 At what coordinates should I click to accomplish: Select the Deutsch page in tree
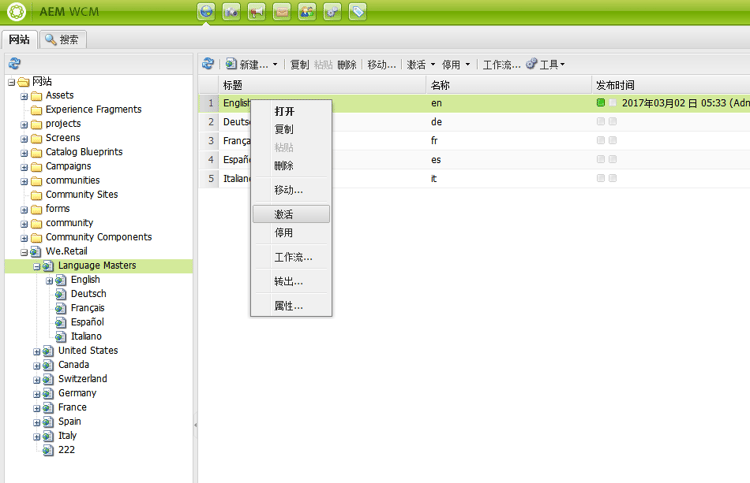coord(88,294)
